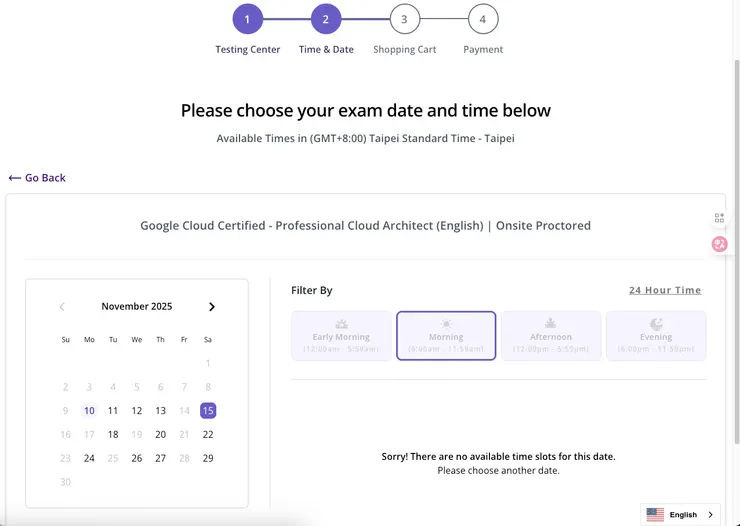
Task: Click the next month arrow in calendar
Action: (211, 307)
